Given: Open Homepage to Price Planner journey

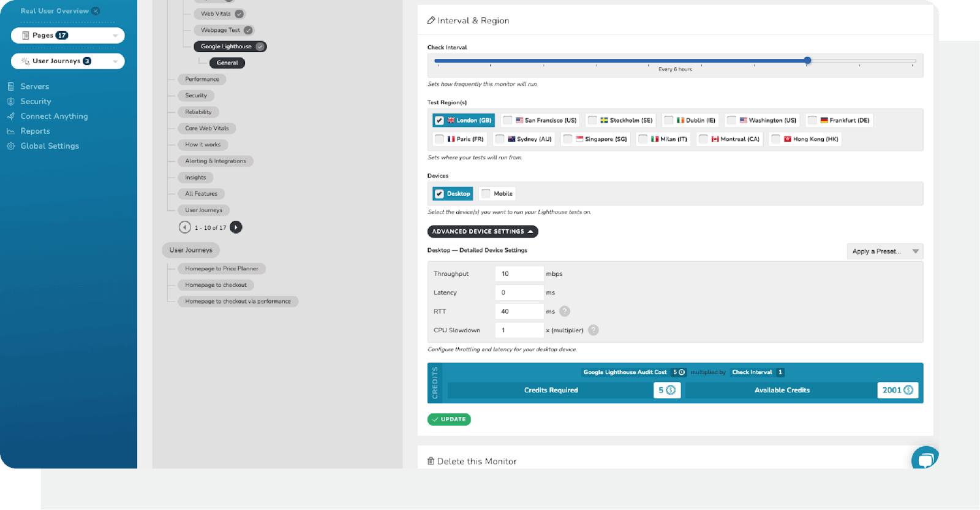Looking at the screenshot, I should click(x=222, y=268).
